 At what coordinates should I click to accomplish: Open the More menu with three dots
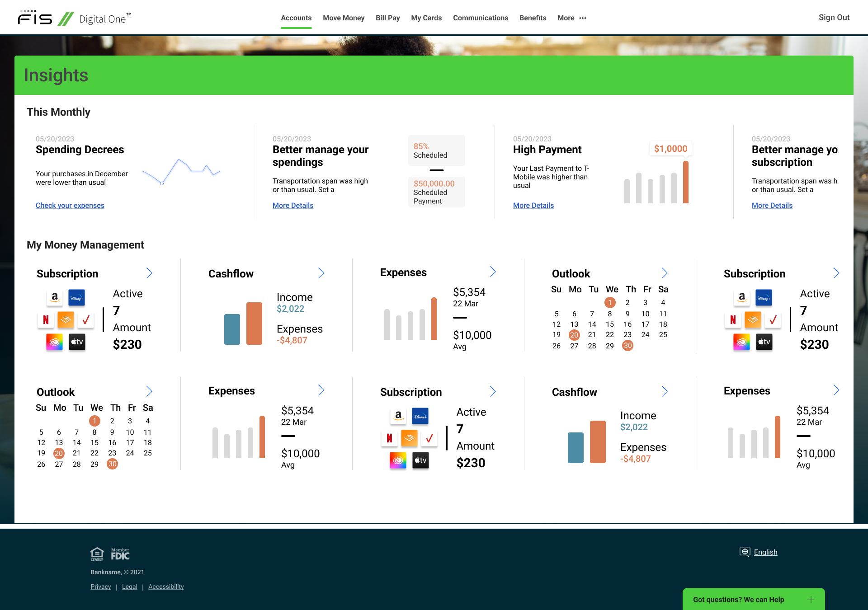(x=571, y=18)
